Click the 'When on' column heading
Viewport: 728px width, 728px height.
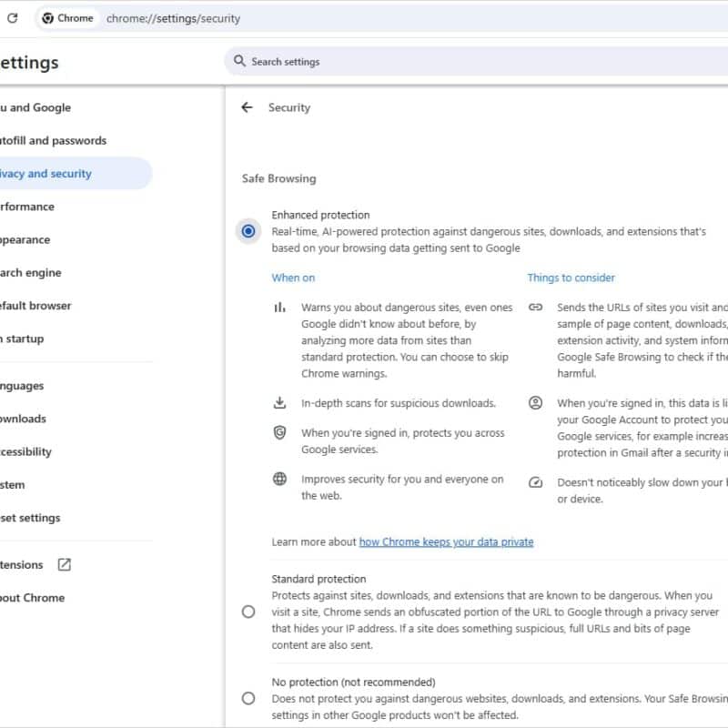click(293, 278)
